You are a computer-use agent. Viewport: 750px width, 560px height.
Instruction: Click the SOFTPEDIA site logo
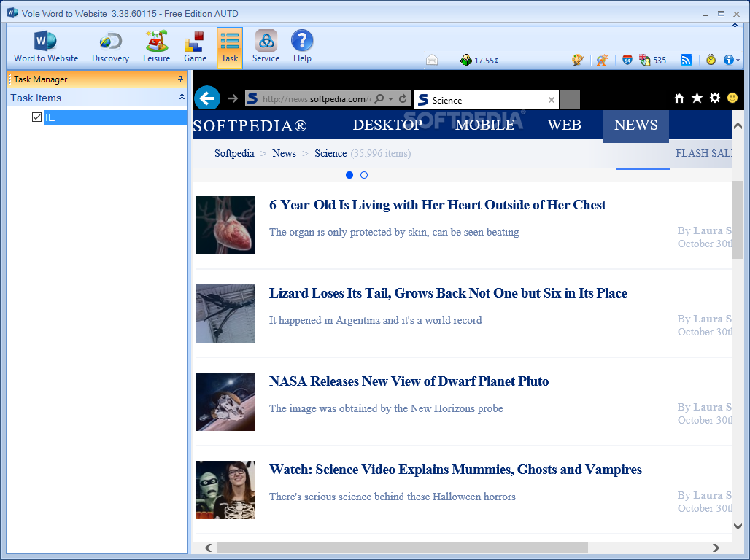[250, 125]
